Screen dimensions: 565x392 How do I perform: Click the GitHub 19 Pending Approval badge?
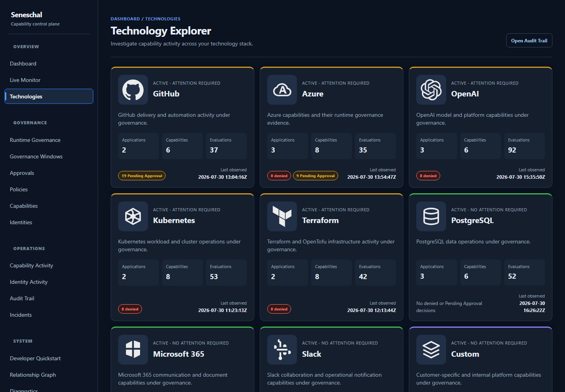coord(142,176)
